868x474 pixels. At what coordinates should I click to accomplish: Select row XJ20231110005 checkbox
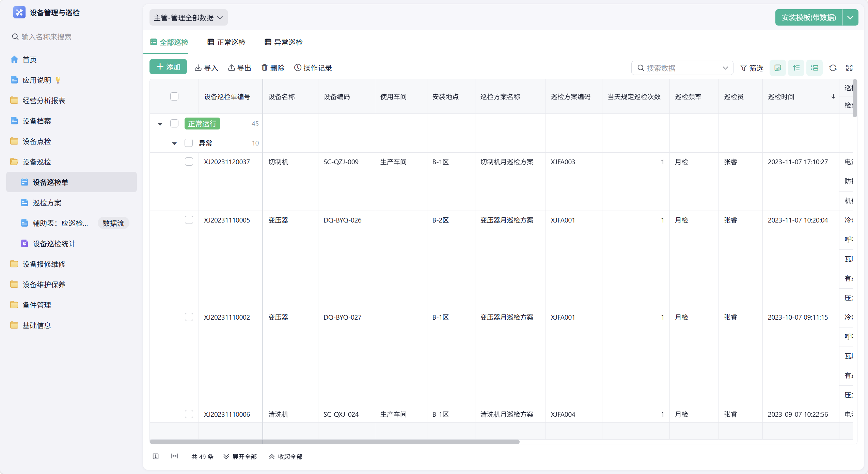point(189,220)
